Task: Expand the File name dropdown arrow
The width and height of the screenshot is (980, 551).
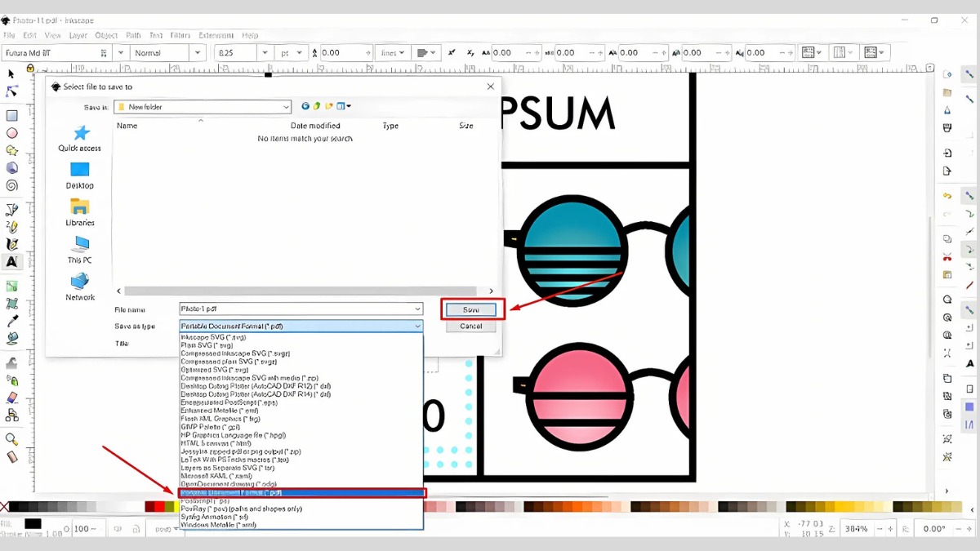Action: tap(417, 309)
